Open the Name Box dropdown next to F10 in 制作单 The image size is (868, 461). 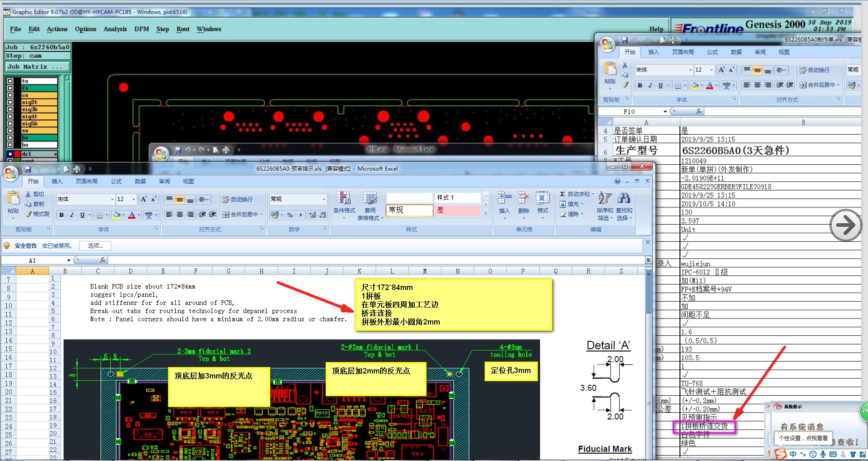click(665, 112)
